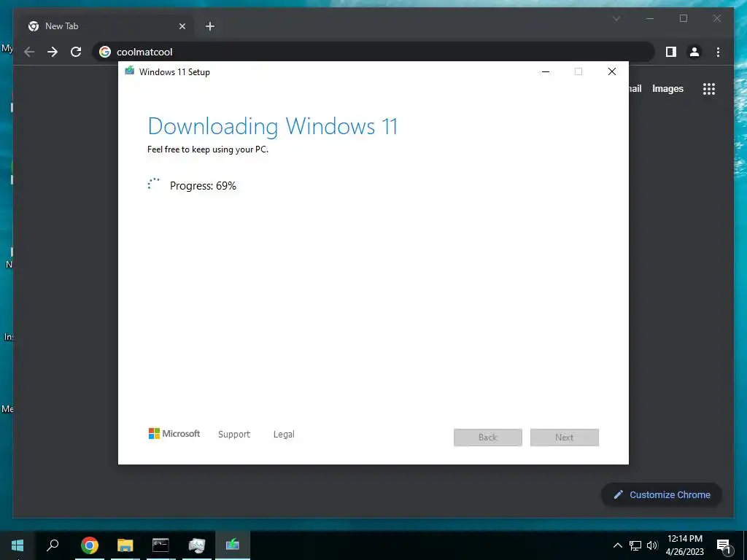Screen dimensions: 747x560
Task: Open the fourth taskbar app with monitor icon
Action: point(196,545)
